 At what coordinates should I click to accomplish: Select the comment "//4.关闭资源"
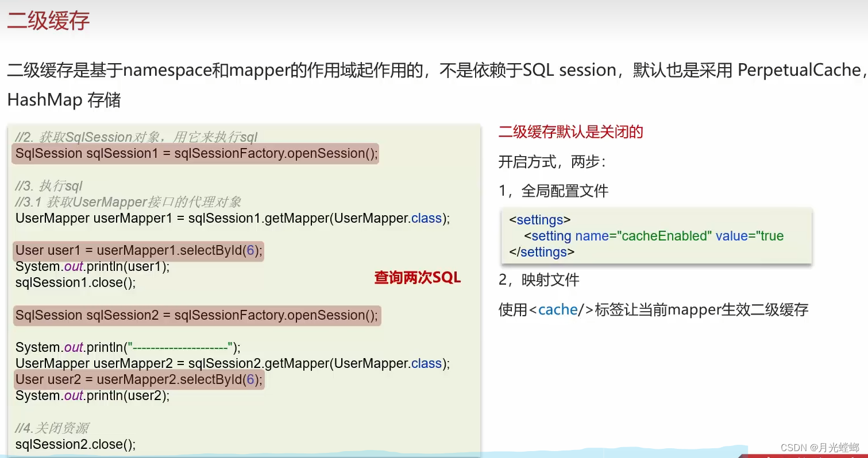point(52,428)
